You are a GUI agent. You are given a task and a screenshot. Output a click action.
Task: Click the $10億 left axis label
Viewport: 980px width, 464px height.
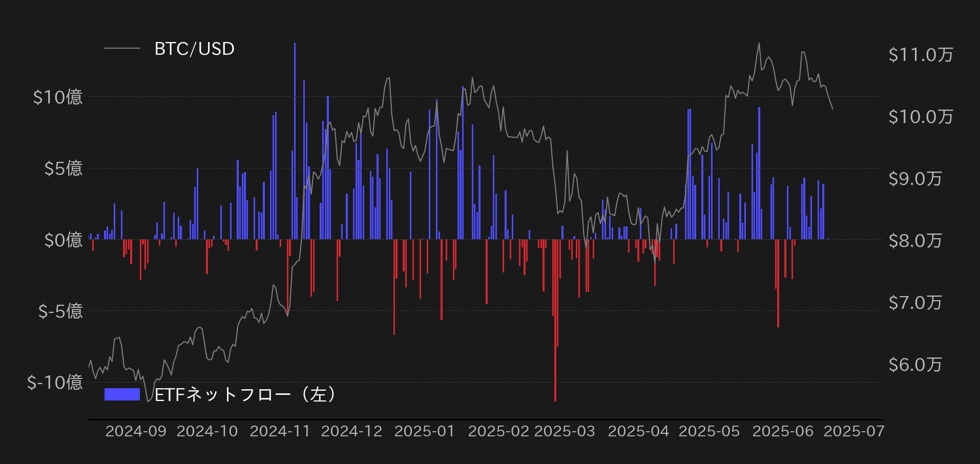tap(57, 97)
